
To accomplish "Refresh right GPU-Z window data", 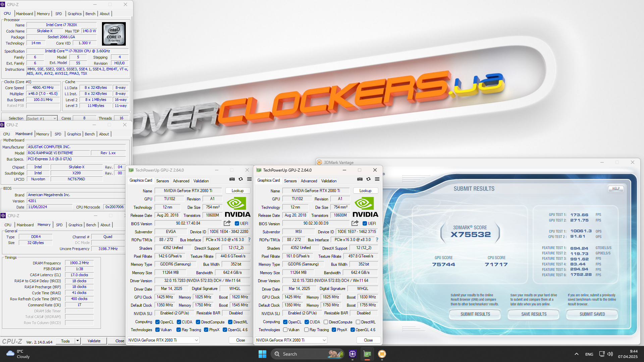I will (x=368, y=179).
